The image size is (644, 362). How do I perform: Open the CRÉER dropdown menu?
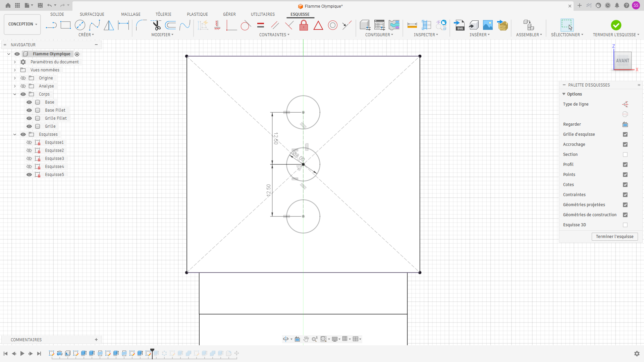86,35
